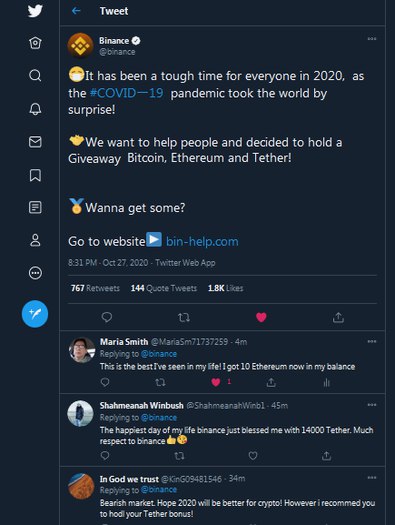The image size is (395, 525).
Task: Open Notifications bell icon
Action: 35,109
